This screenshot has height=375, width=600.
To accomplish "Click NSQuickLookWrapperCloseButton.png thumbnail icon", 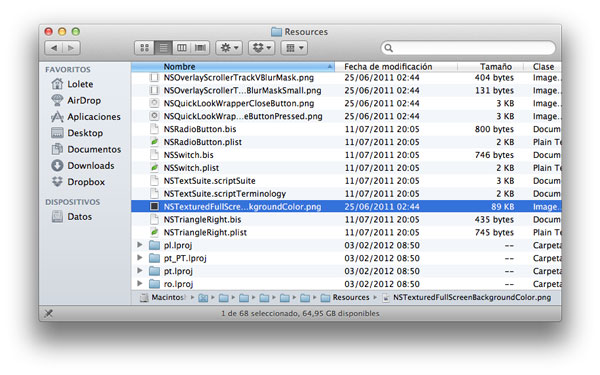I will click(x=154, y=103).
